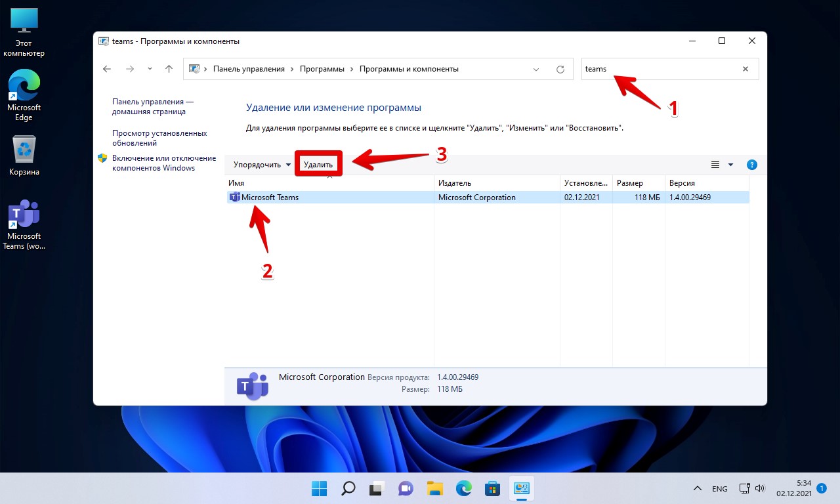Refresh the programs list
The image size is (840, 504).
pos(560,69)
